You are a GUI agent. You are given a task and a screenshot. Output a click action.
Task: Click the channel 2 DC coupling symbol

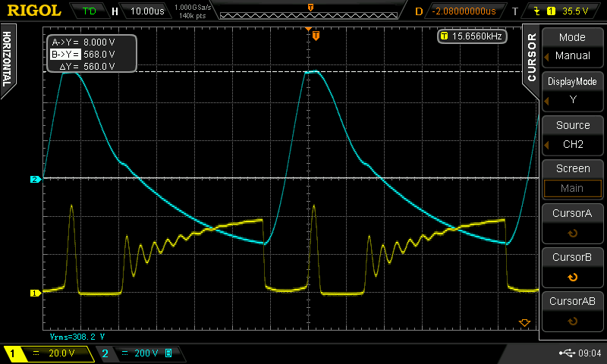click(x=124, y=353)
